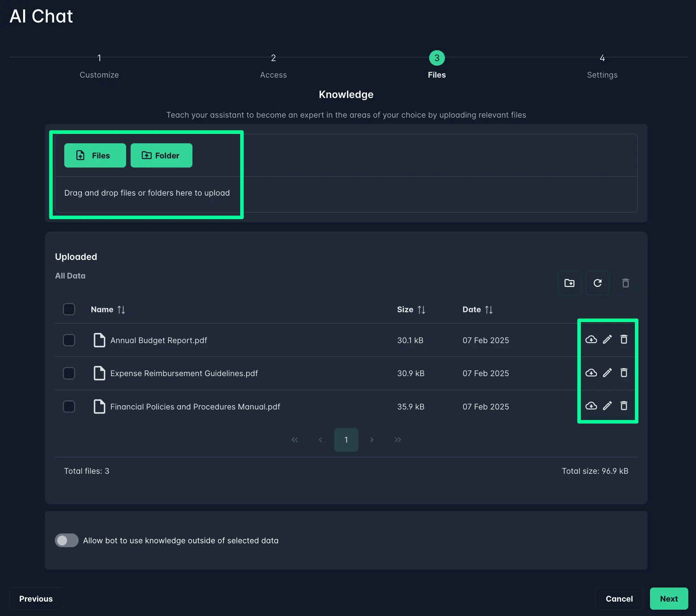Delete Financial Policies and Procedures Manual.pdf

point(624,406)
